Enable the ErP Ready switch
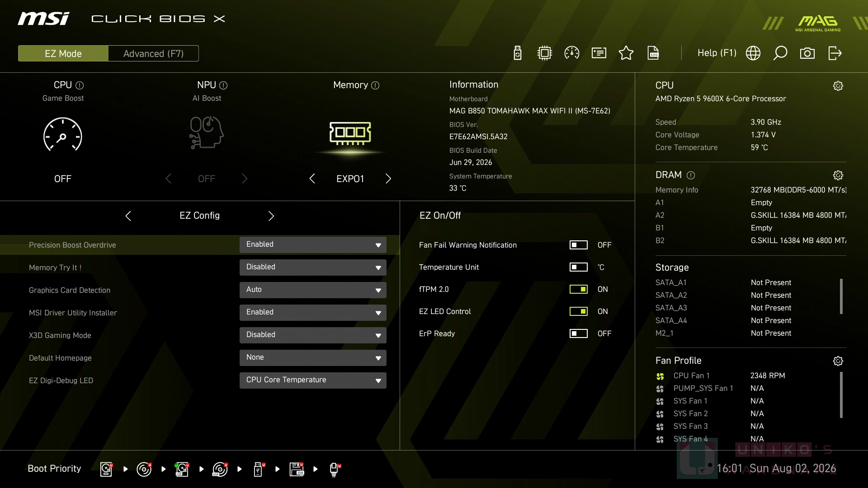The height and width of the screenshot is (488, 868). coord(579,333)
